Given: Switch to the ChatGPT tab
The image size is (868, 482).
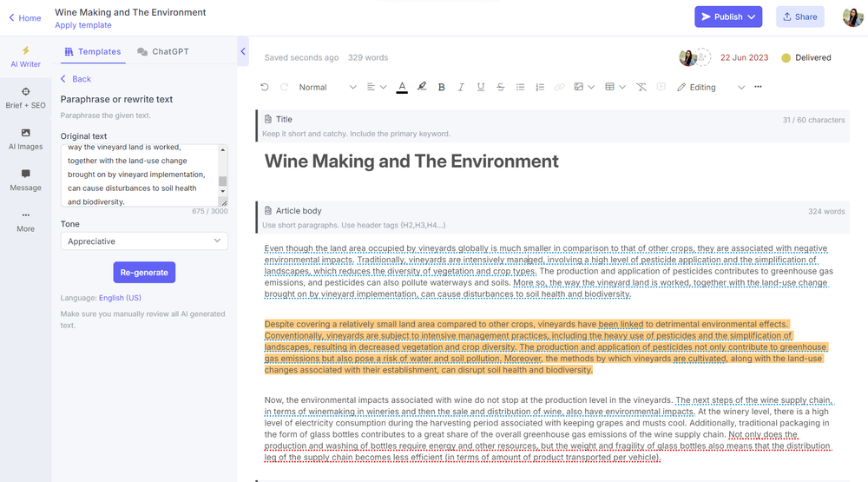Looking at the screenshot, I should [163, 51].
